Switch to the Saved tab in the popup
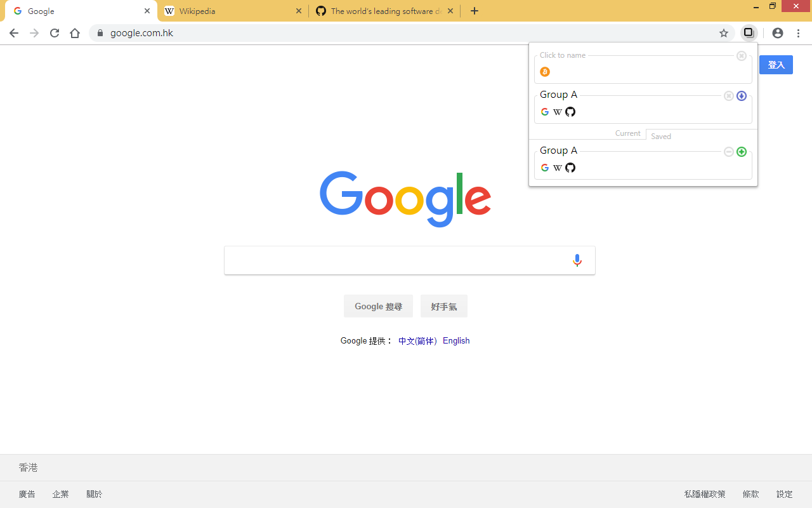812x508 pixels. pos(660,136)
